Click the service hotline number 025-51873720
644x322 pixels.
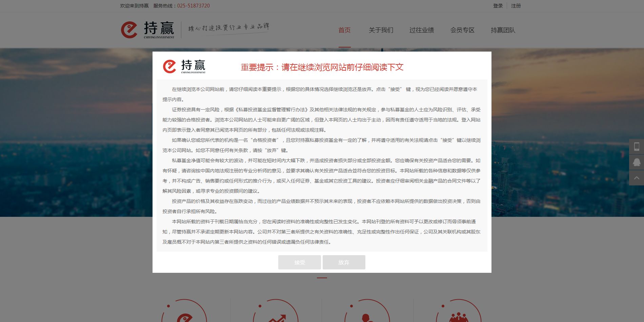click(193, 6)
